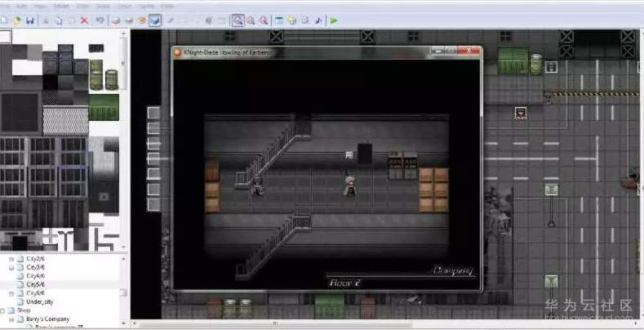
Task: Switch to Layer 3 editing icon
Action: 142,20
